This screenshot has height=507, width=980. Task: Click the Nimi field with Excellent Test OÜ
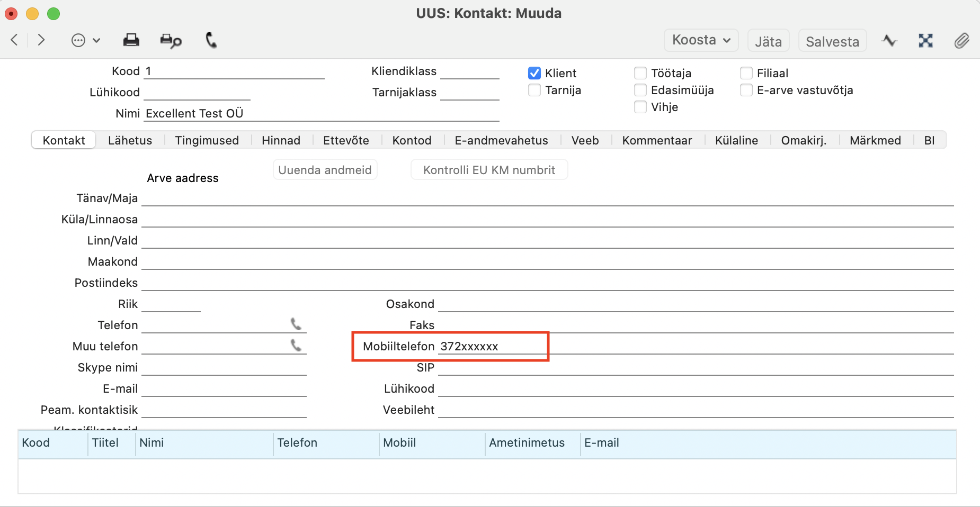(321, 114)
